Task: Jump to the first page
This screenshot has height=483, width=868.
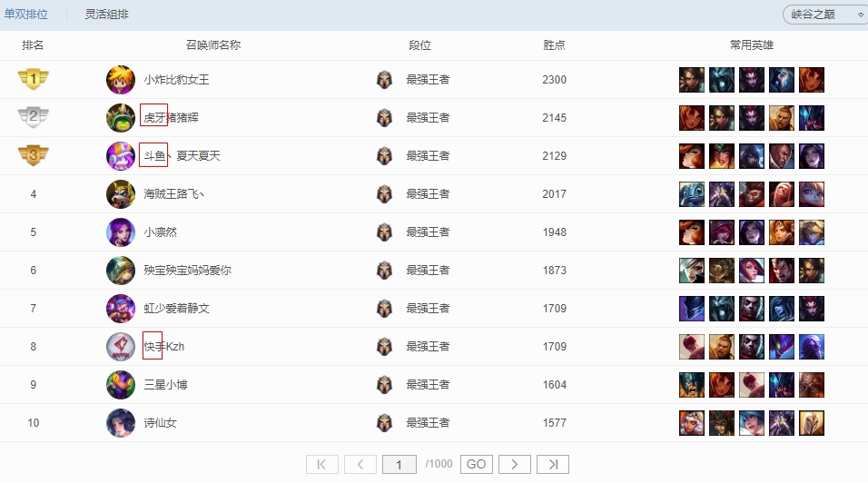Action: point(321,464)
